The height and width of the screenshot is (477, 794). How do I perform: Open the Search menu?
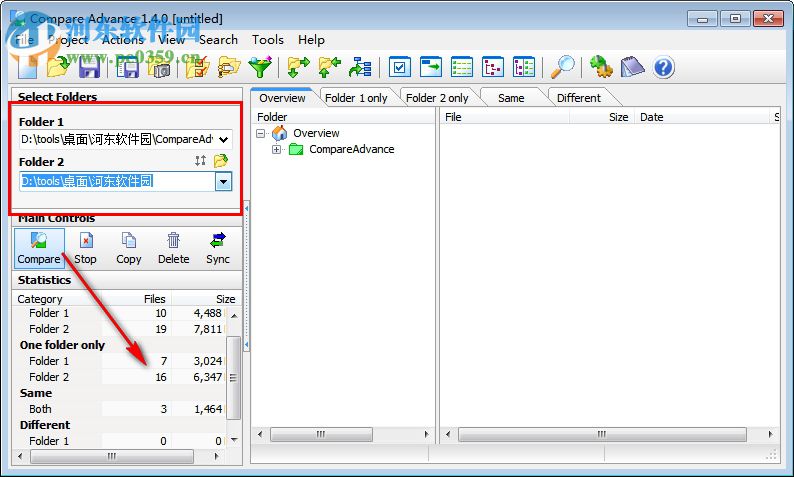[x=218, y=39]
